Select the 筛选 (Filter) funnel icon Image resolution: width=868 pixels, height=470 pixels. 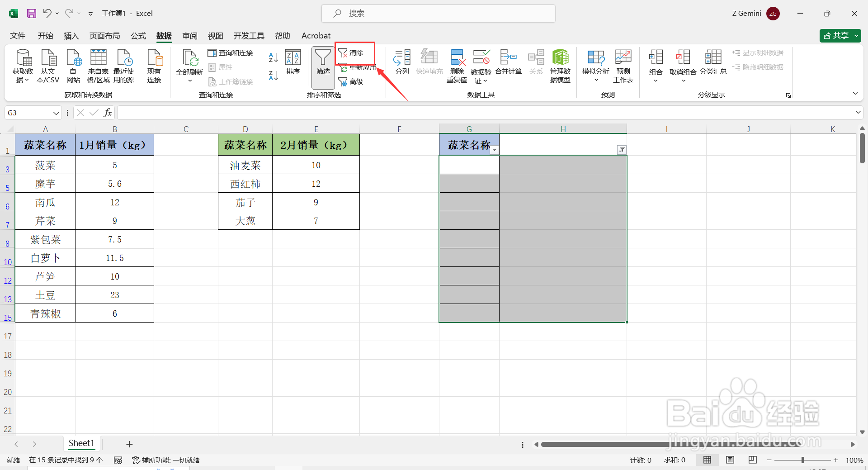pyautogui.click(x=322, y=65)
